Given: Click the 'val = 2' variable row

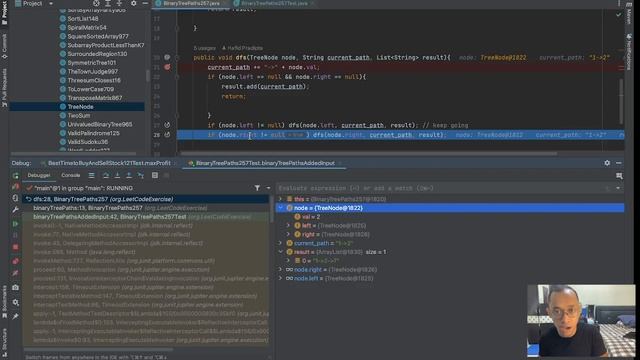Looking at the screenshot, I should click(x=450, y=217).
